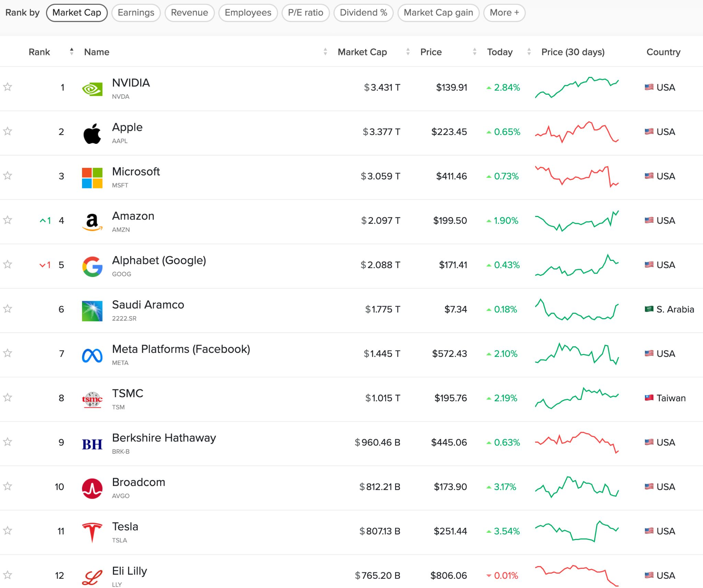
Task: Rank by Dividend %
Action: (x=364, y=13)
